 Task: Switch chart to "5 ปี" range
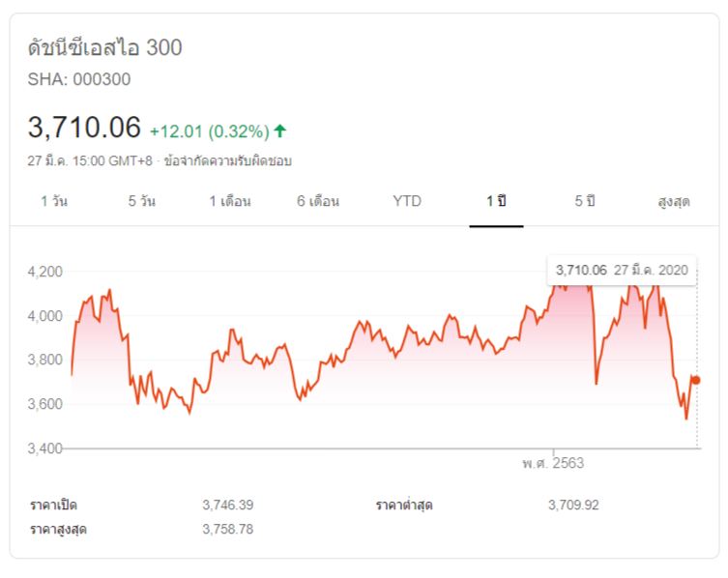coord(585,201)
